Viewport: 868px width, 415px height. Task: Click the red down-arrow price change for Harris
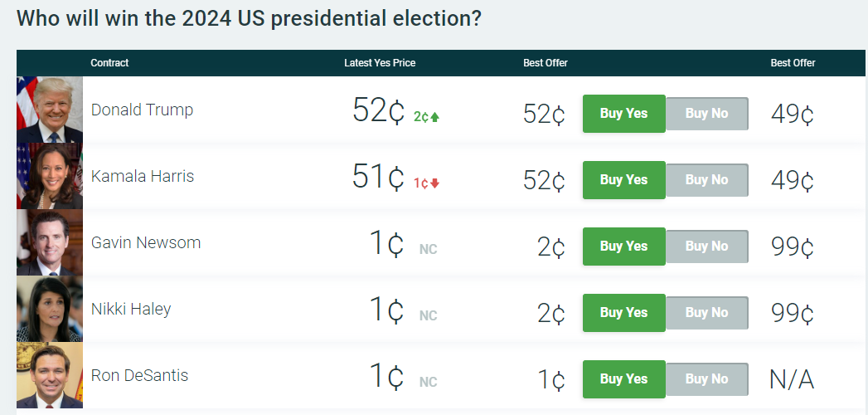coord(427,183)
